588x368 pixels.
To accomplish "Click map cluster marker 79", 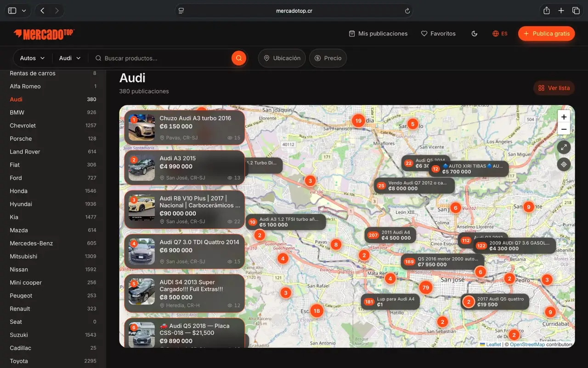I will [x=426, y=288].
